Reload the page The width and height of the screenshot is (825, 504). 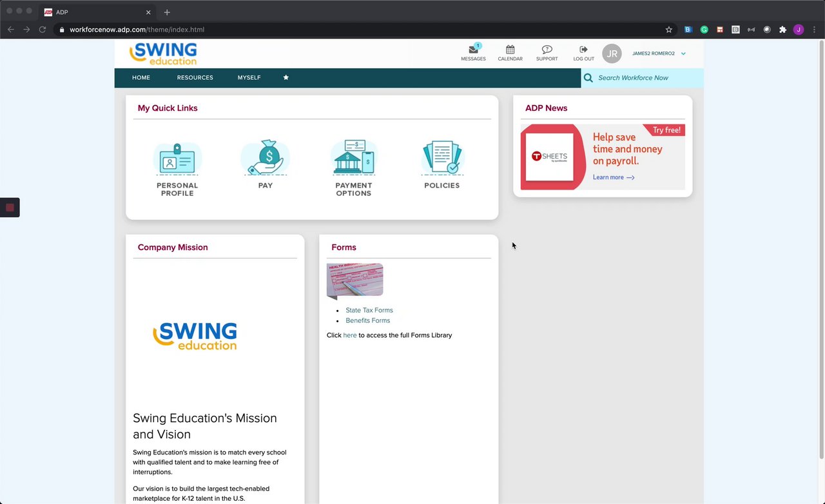[43, 30]
